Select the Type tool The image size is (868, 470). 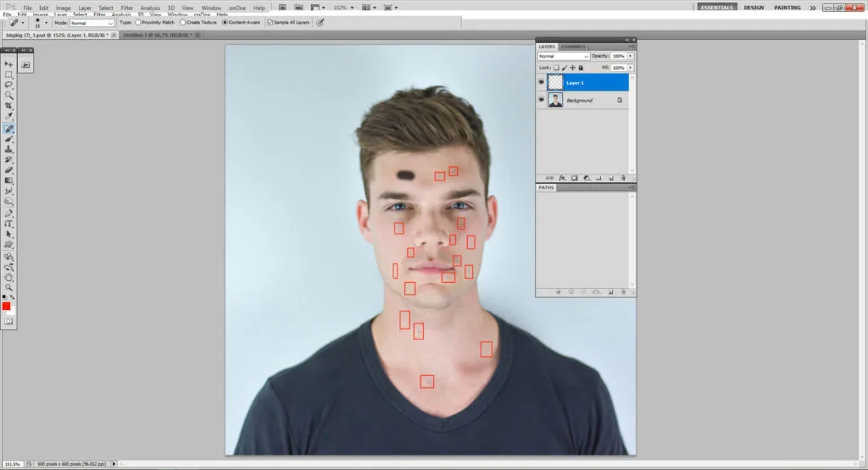click(x=9, y=224)
